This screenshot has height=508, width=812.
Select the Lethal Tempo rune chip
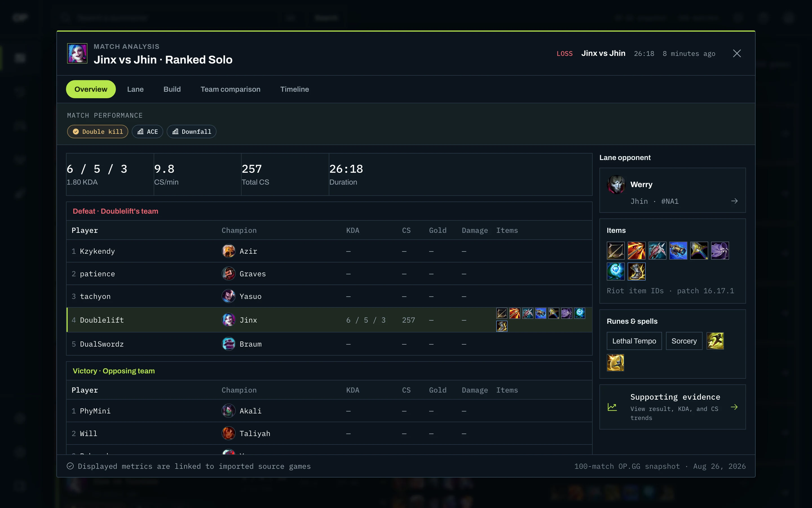[634, 341]
